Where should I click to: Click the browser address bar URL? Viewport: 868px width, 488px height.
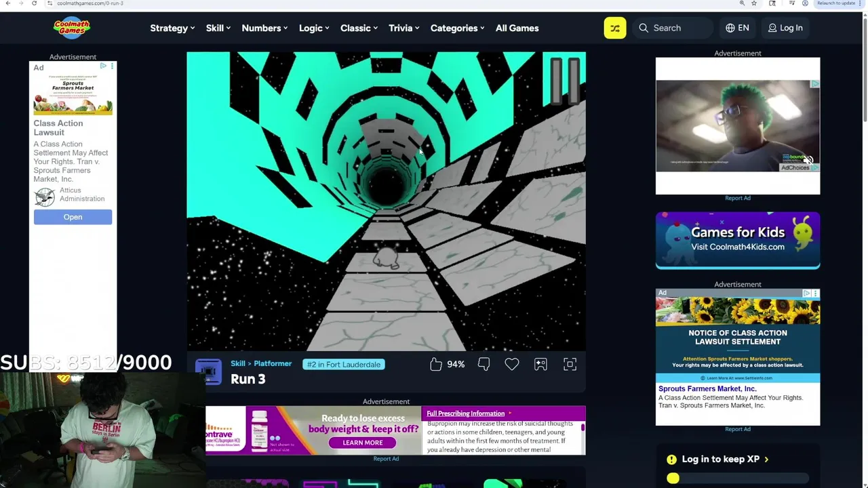coord(90,3)
